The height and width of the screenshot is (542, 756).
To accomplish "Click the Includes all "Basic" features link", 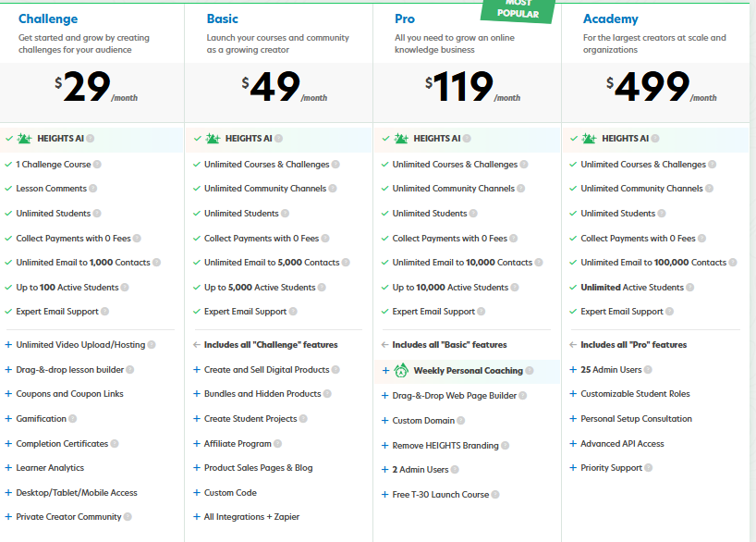I will point(449,345).
